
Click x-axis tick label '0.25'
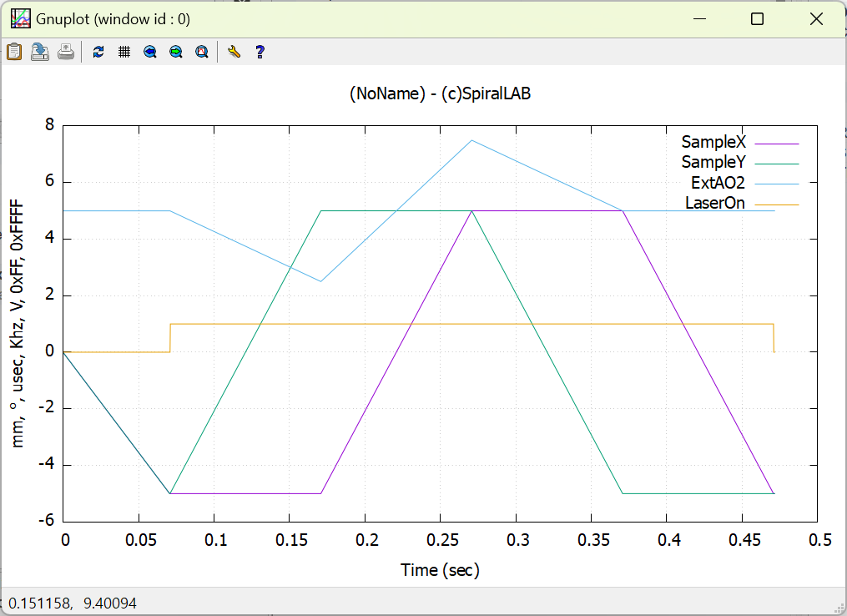[442, 540]
